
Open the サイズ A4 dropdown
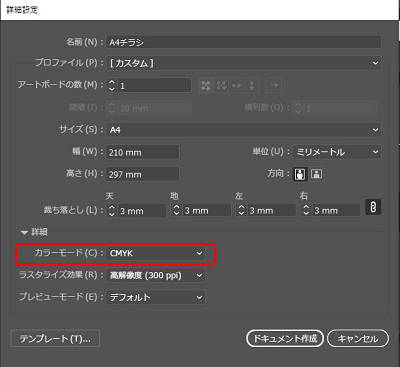point(244,130)
